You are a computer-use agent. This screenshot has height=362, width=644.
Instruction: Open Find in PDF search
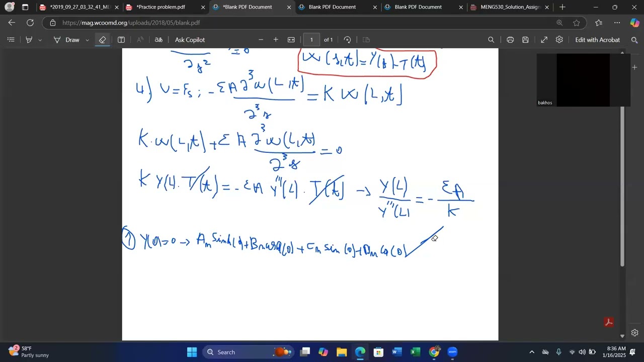pyautogui.click(x=491, y=40)
